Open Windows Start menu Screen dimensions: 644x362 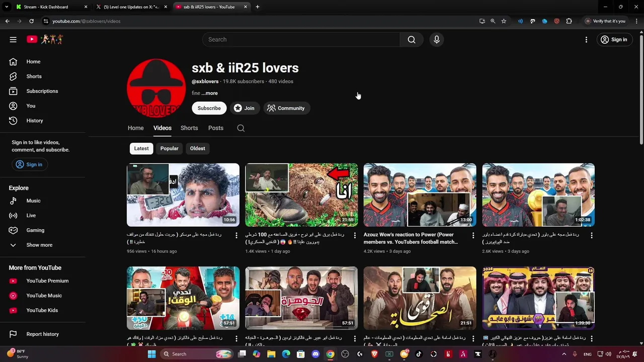(x=151, y=354)
